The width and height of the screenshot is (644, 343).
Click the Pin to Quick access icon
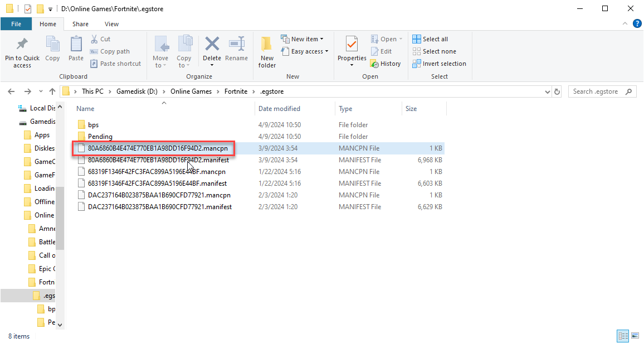coord(22,45)
